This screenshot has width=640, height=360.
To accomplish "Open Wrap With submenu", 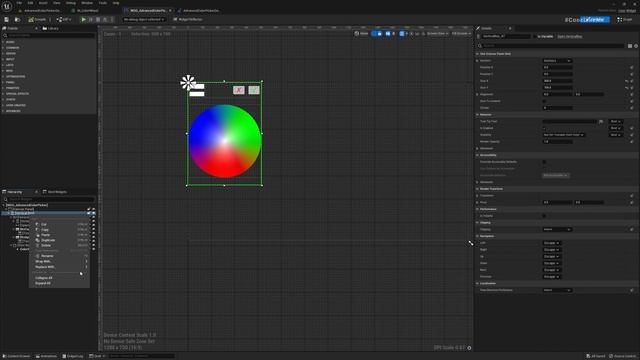I will click(61, 261).
